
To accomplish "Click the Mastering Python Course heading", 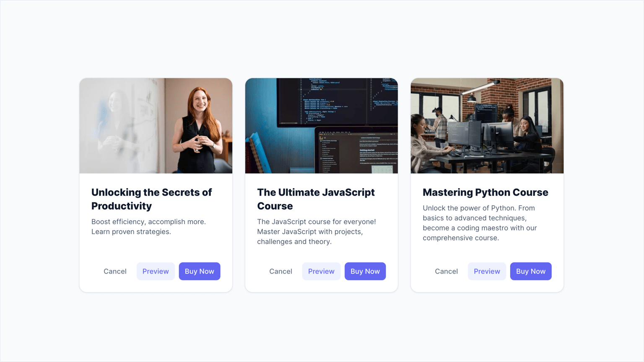I will [486, 192].
